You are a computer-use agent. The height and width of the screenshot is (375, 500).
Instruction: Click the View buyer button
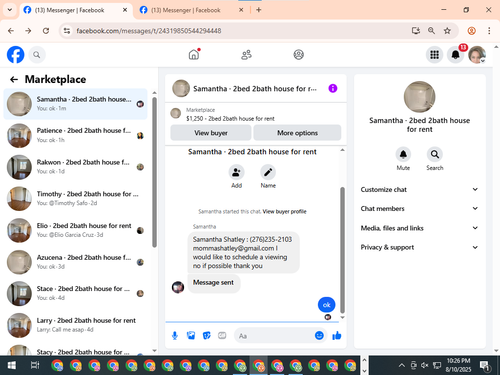pos(211,133)
